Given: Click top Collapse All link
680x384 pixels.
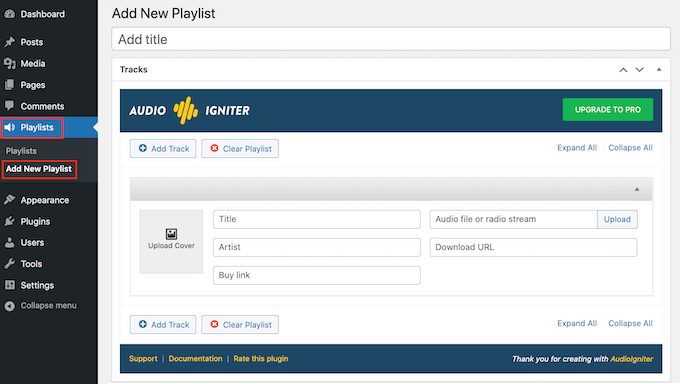Looking at the screenshot, I should click(x=630, y=148).
